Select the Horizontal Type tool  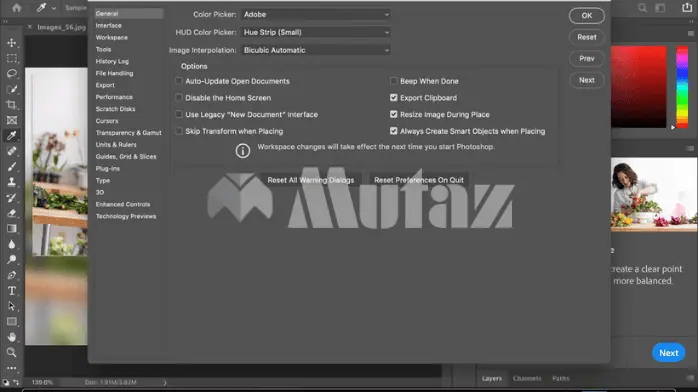[x=12, y=291]
